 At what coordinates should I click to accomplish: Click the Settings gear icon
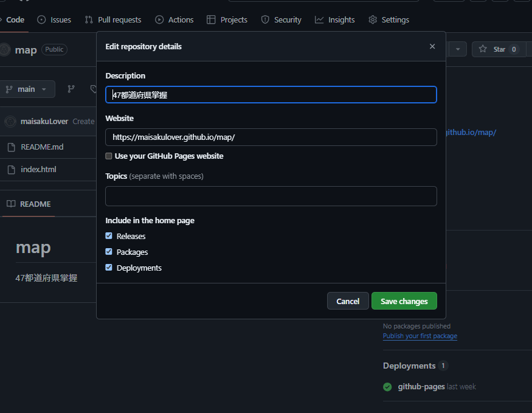coord(373,19)
